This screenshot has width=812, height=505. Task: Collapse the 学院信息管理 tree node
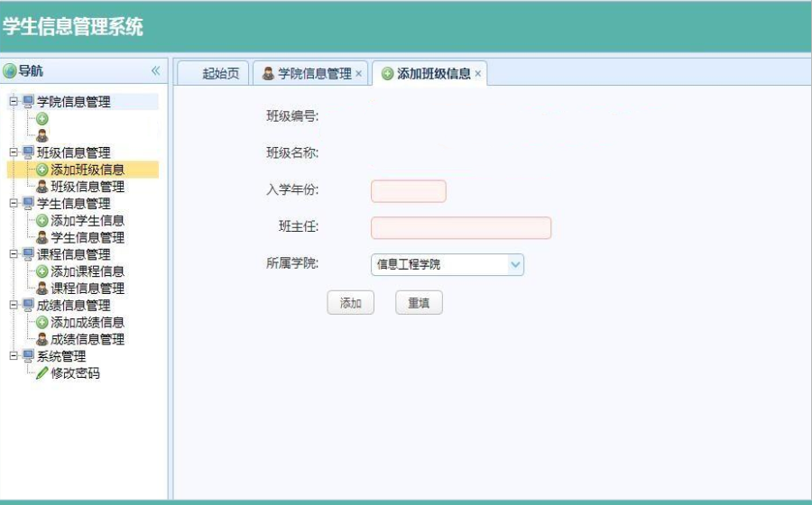click(14, 101)
